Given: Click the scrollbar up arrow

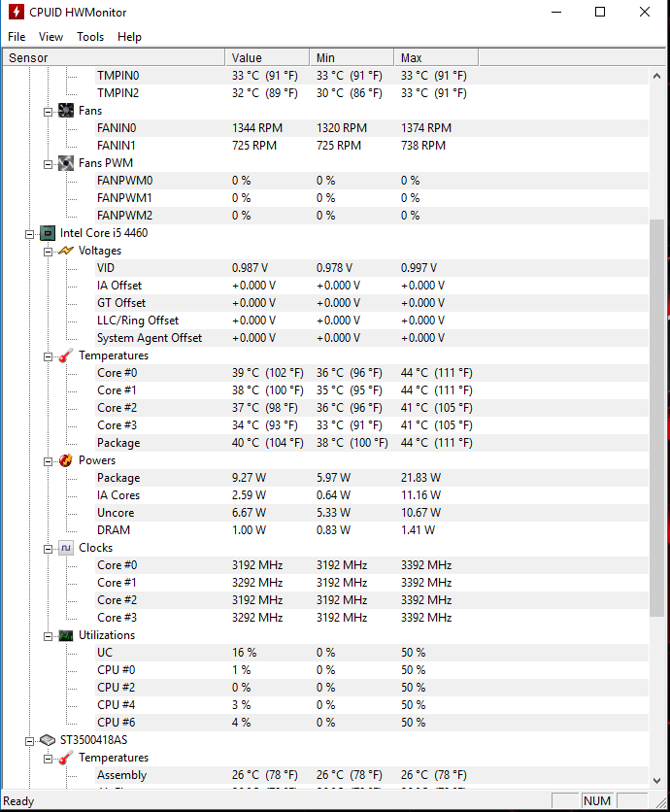Looking at the screenshot, I should (656, 76).
